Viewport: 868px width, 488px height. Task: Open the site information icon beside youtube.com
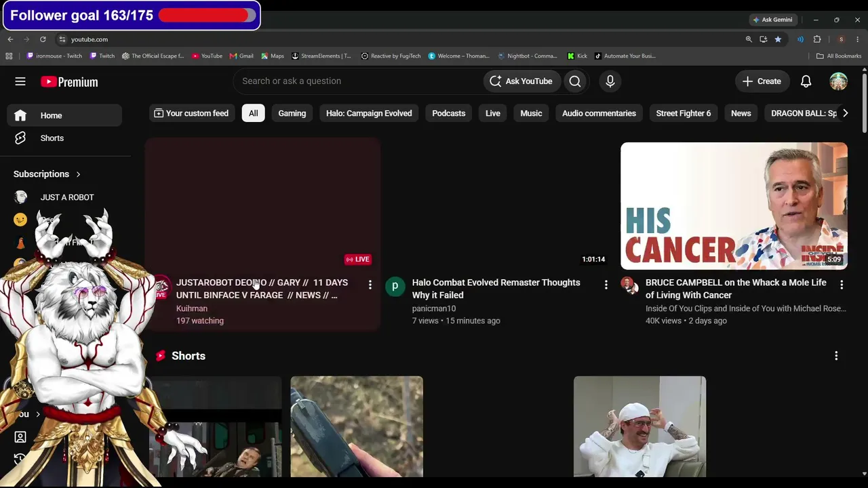coord(62,39)
